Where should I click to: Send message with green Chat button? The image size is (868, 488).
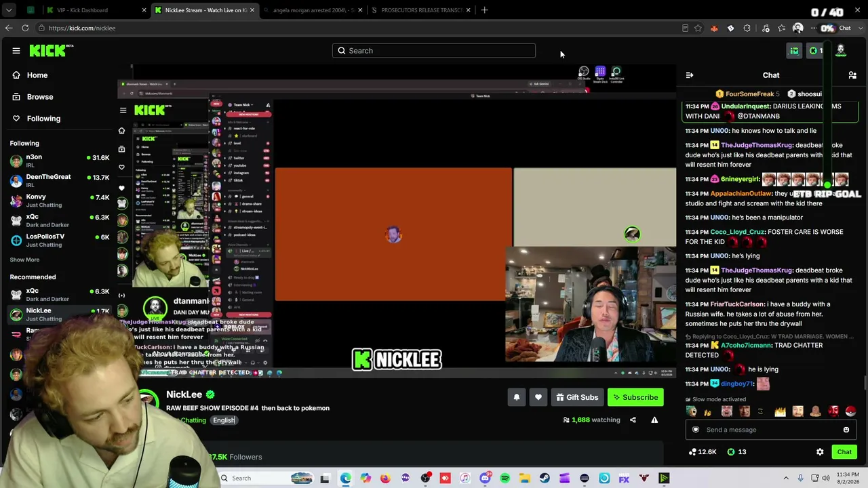[x=844, y=452]
